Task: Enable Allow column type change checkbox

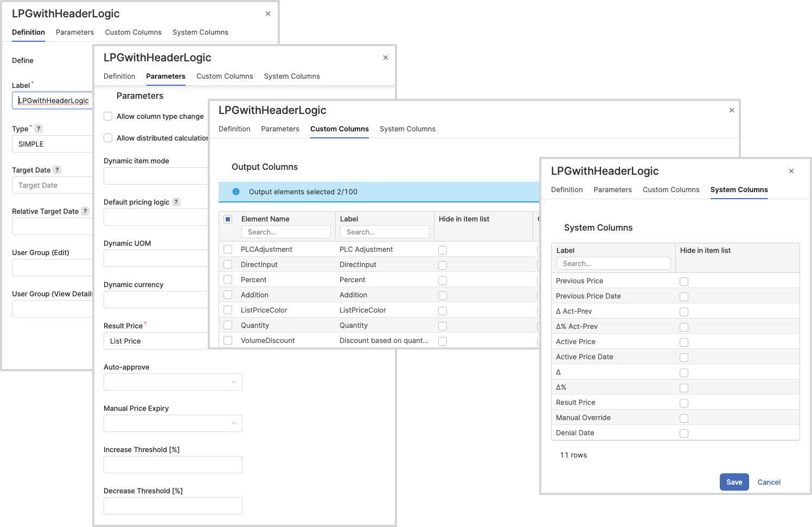Action: (108, 116)
